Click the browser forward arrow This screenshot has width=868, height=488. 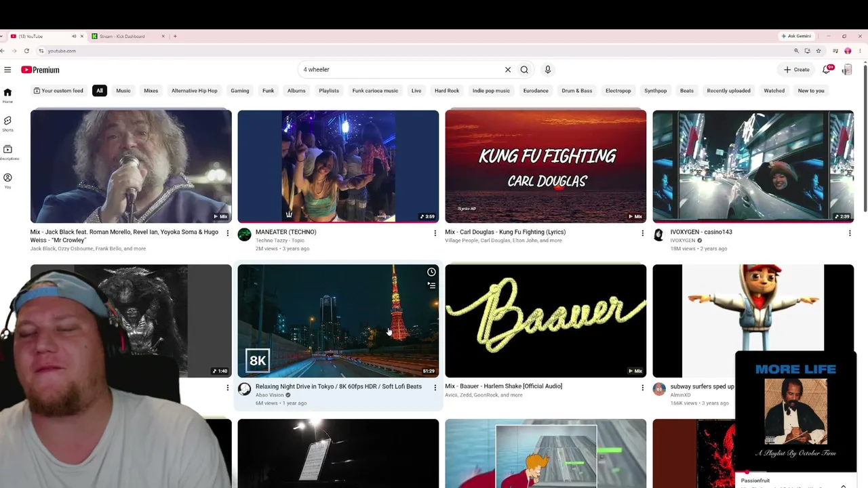14,51
